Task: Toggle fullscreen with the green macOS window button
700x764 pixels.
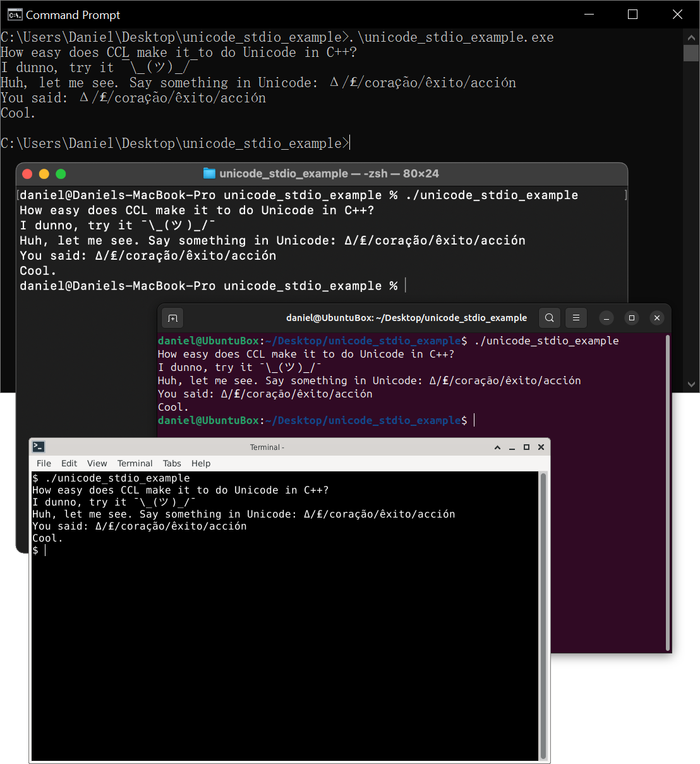Action: point(61,173)
